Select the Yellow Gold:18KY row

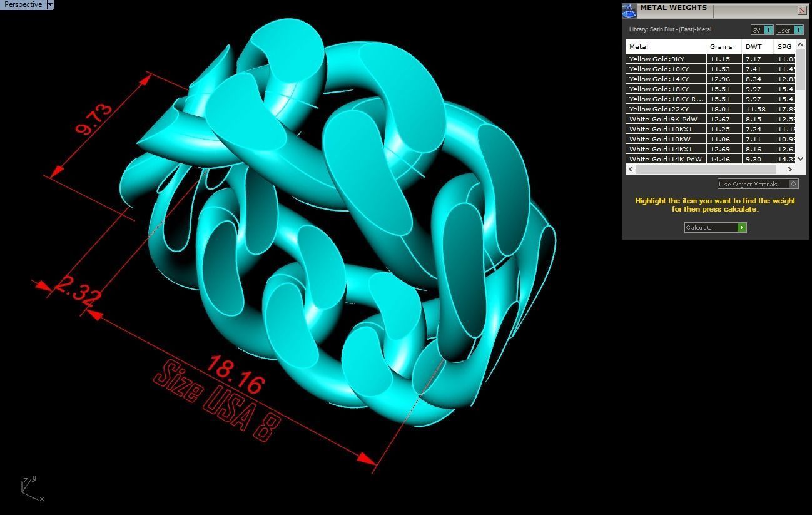pyautogui.click(x=711, y=89)
